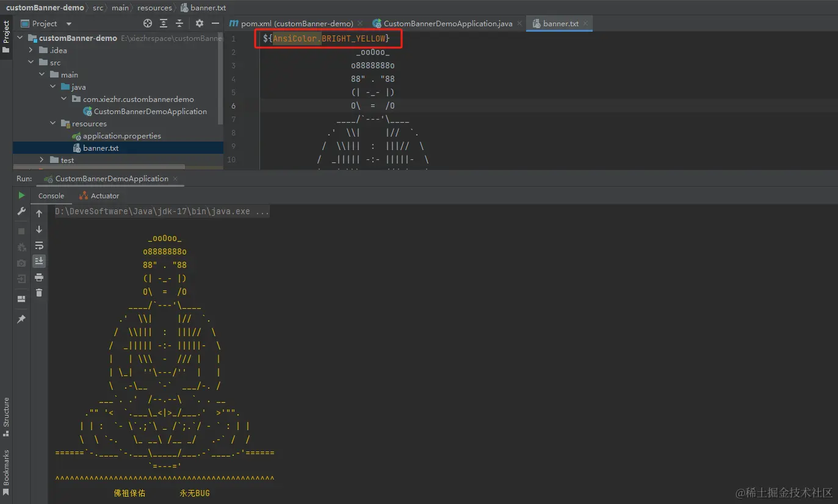838x504 pixels.
Task: Open Project panel settings gear
Action: 200,23
